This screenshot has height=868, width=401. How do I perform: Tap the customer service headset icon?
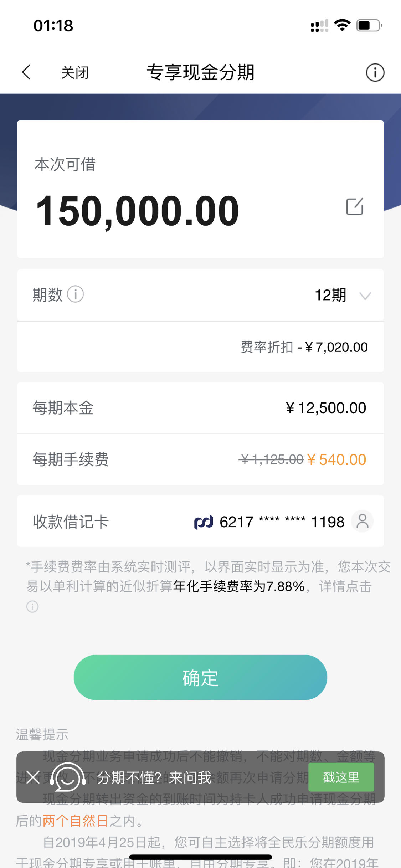68,777
